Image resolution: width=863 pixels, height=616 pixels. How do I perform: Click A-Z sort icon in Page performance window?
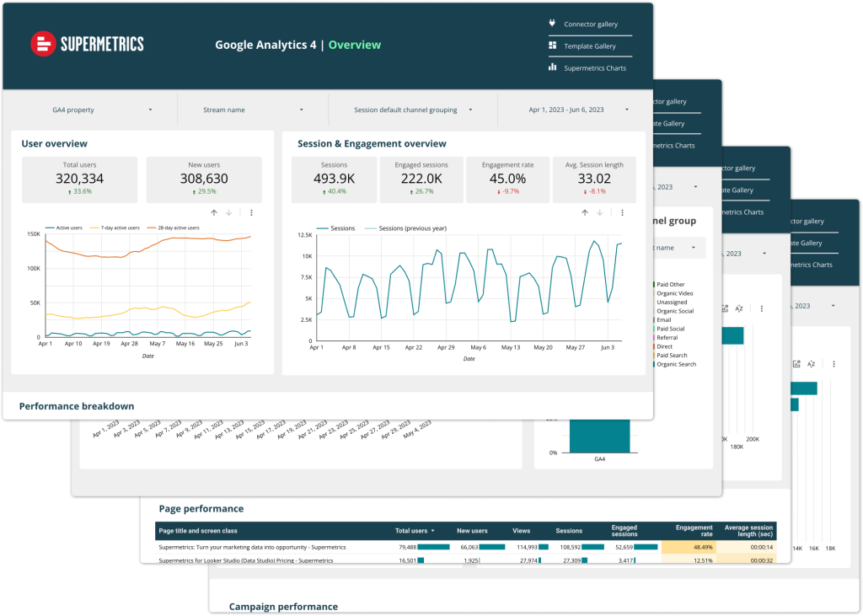[x=739, y=308]
